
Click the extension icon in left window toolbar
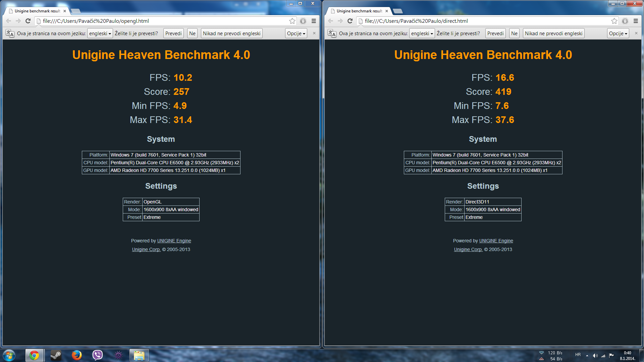point(303,21)
